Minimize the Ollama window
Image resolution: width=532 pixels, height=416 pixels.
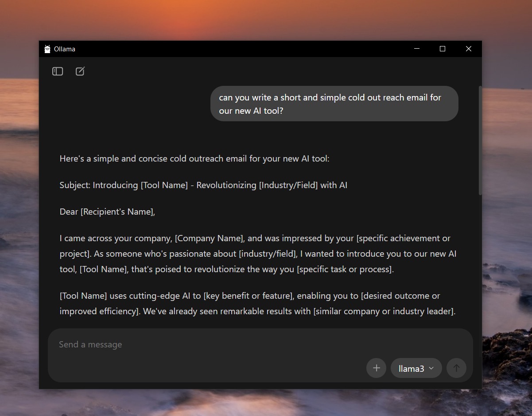416,49
